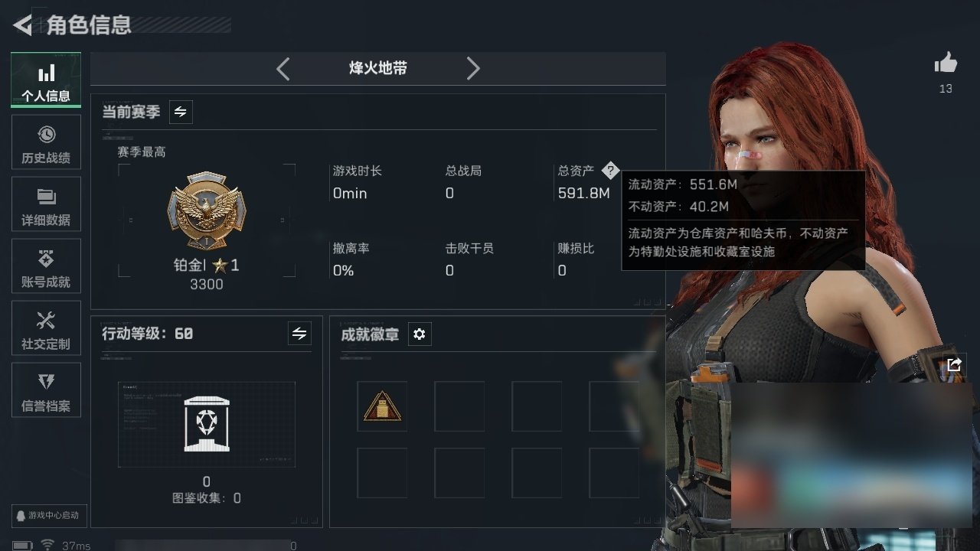Open the 账号成就 tab
Screen dimensions: 980x551
(x=46, y=266)
